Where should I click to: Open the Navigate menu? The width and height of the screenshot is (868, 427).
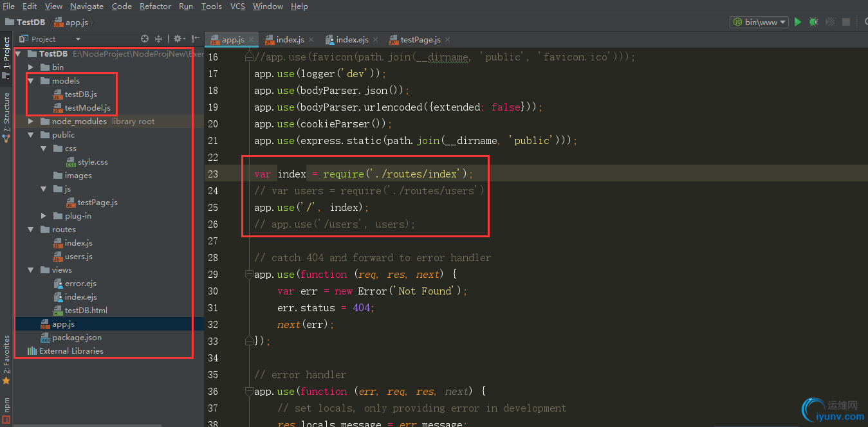pos(87,6)
